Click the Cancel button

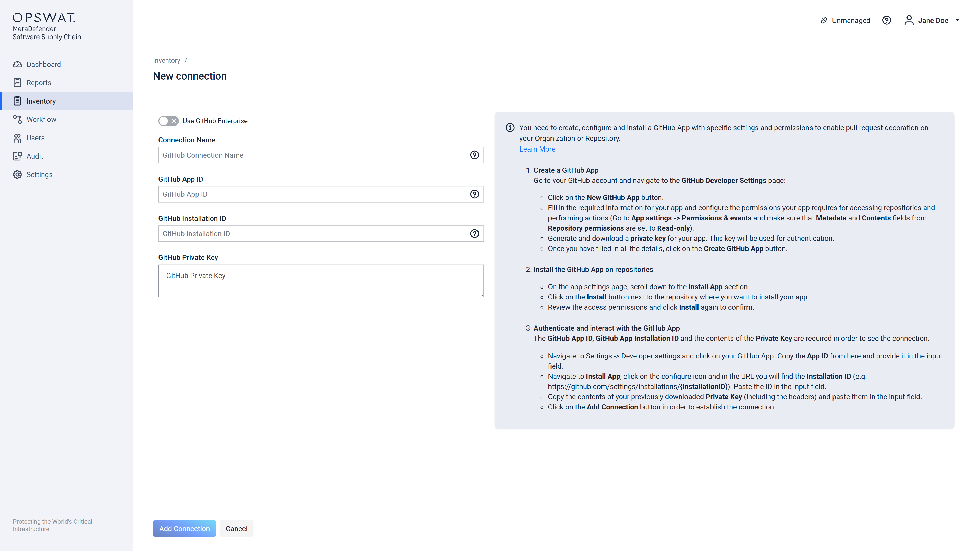click(x=236, y=529)
